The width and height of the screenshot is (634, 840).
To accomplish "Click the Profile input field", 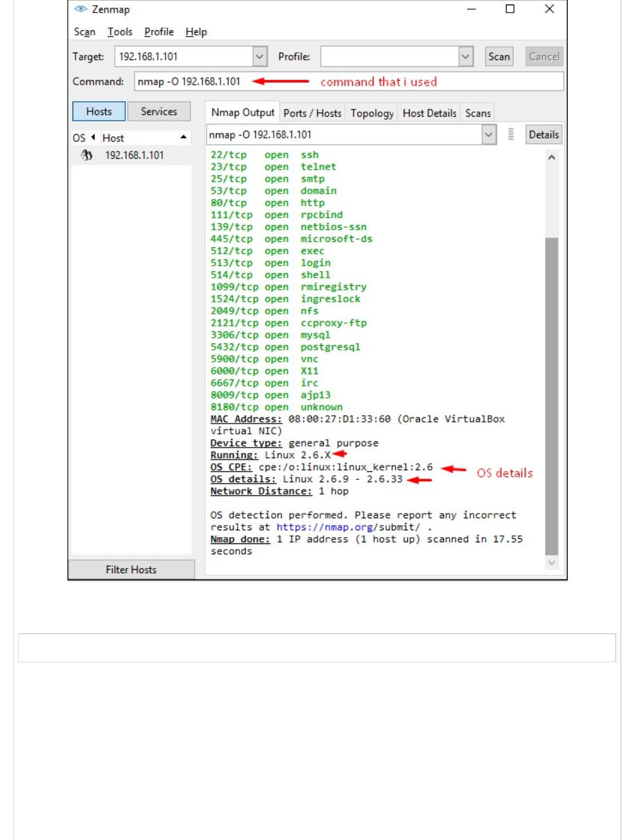I will point(390,57).
